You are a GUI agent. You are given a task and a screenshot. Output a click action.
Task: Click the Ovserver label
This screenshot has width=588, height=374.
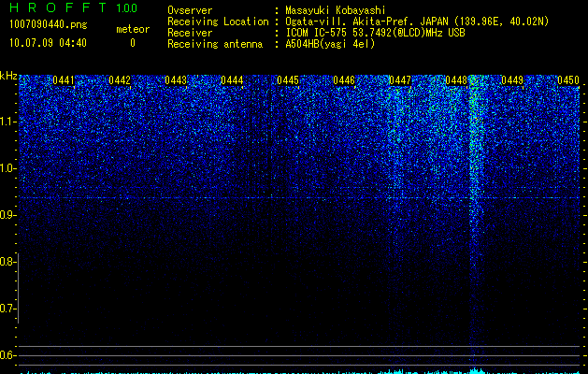[190, 10]
